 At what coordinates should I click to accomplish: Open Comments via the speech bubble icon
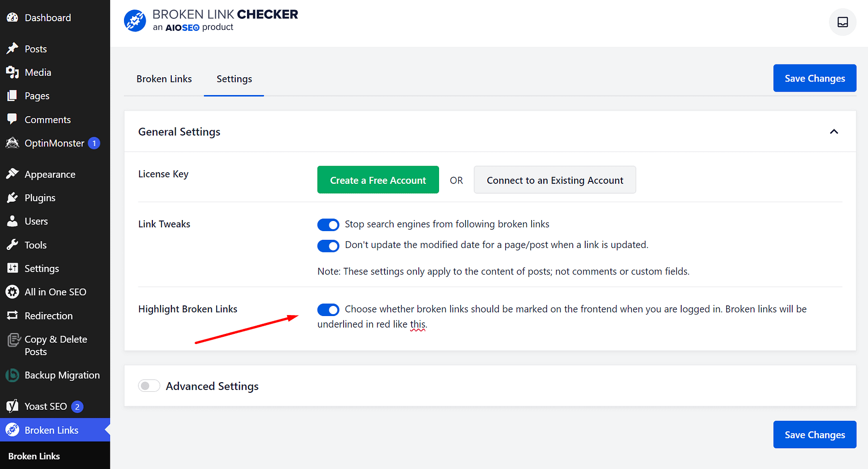click(12, 119)
